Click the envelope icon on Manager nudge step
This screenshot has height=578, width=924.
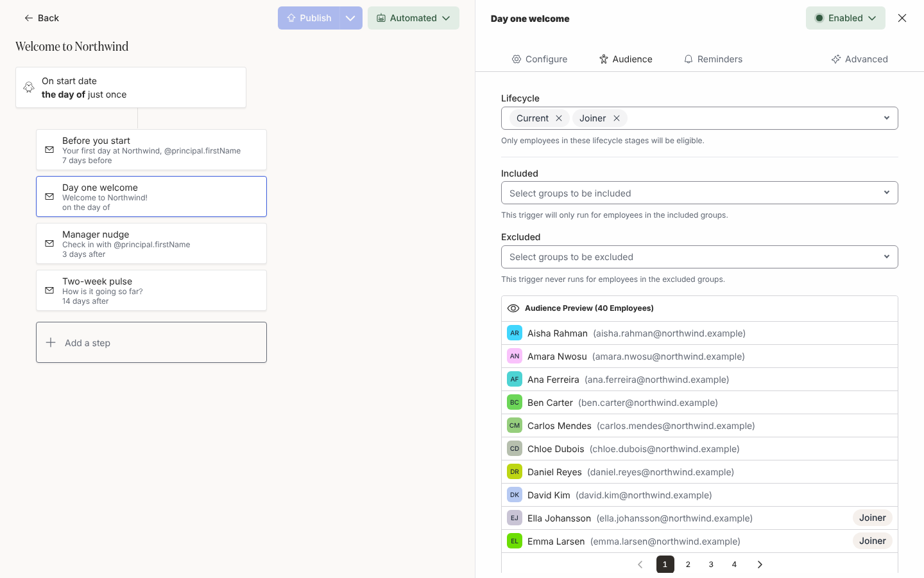point(49,243)
